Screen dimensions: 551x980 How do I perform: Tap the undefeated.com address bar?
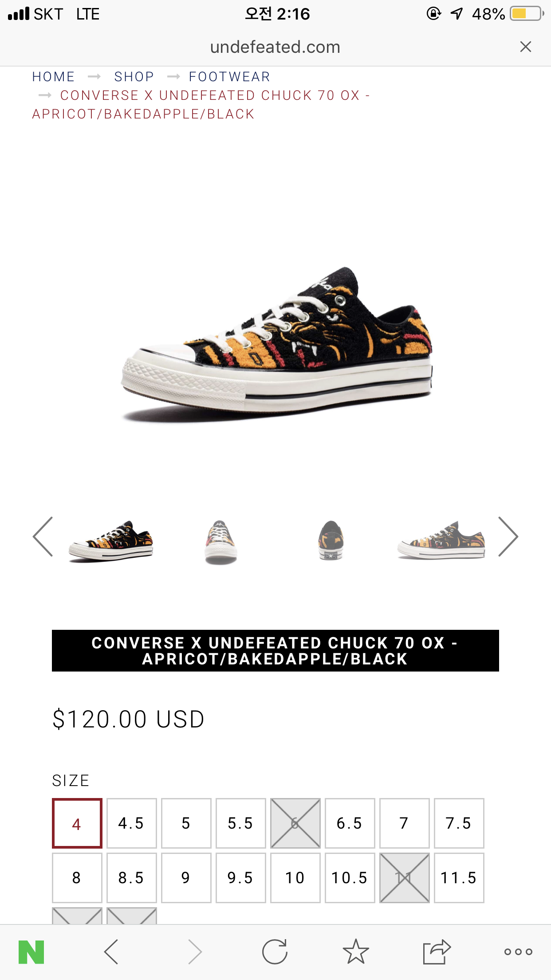[275, 47]
